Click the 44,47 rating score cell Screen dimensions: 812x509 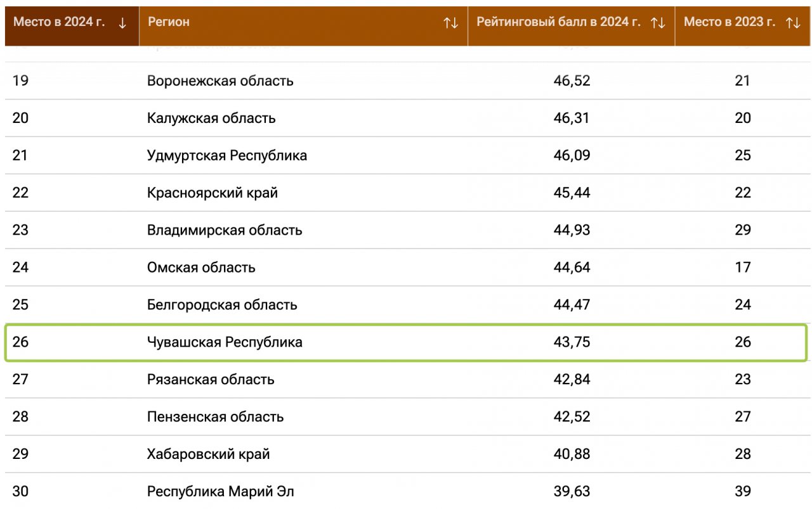coord(572,305)
